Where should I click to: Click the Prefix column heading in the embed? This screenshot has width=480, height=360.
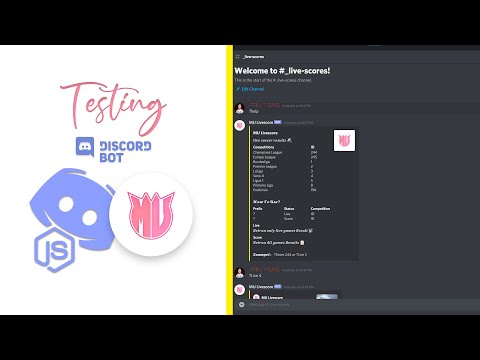pyautogui.click(x=258, y=208)
